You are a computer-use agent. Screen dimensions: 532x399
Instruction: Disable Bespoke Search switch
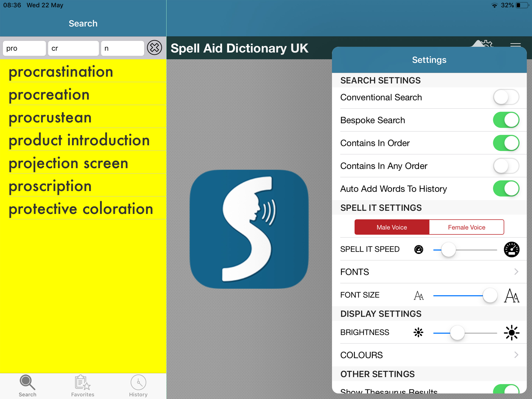click(x=506, y=120)
